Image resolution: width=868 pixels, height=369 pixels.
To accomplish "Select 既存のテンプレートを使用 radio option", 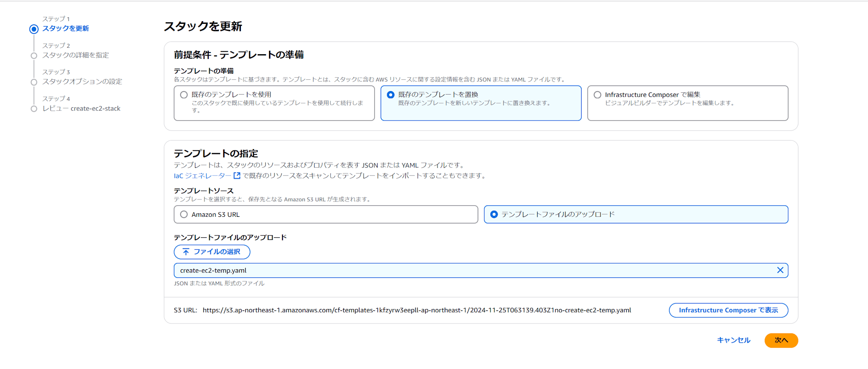I will tap(184, 95).
